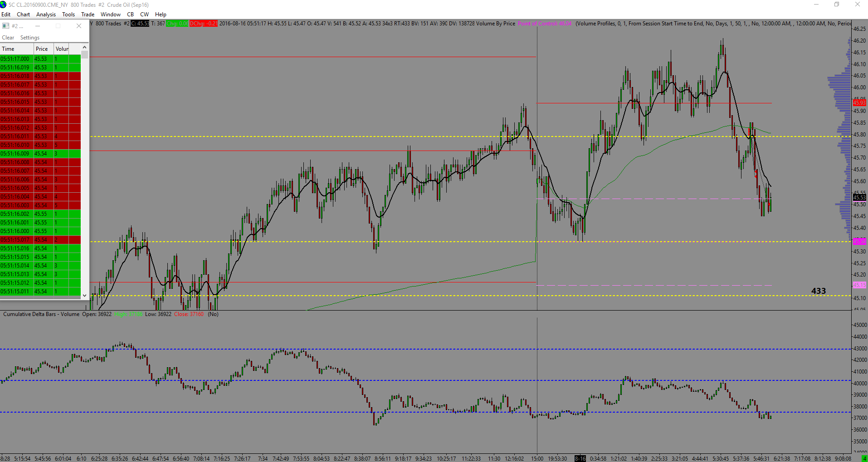The width and height of the screenshot is (868, 462).
Task: Click the Price column header
Action: [44, 49]
